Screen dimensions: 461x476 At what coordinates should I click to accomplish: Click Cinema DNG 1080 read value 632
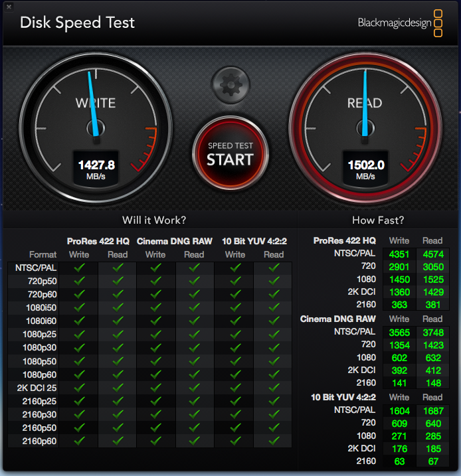(x=433, y=358)
